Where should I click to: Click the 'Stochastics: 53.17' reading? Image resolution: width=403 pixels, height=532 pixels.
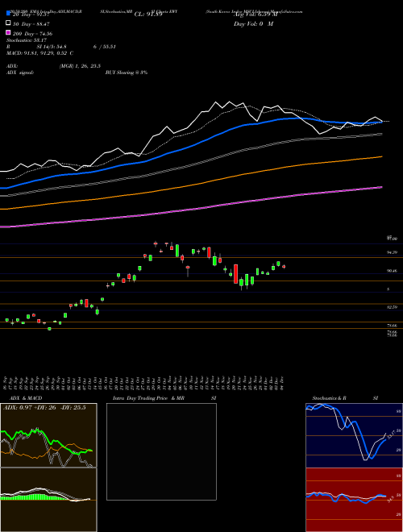[26, 40]
